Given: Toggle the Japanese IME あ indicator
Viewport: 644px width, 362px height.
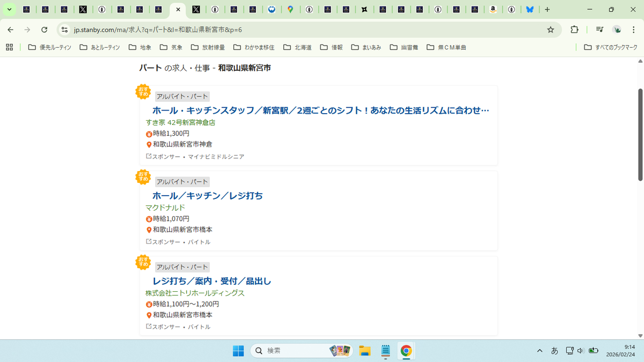Looking at the screenshot, I should pyautogui.click(x=555, y=351).
